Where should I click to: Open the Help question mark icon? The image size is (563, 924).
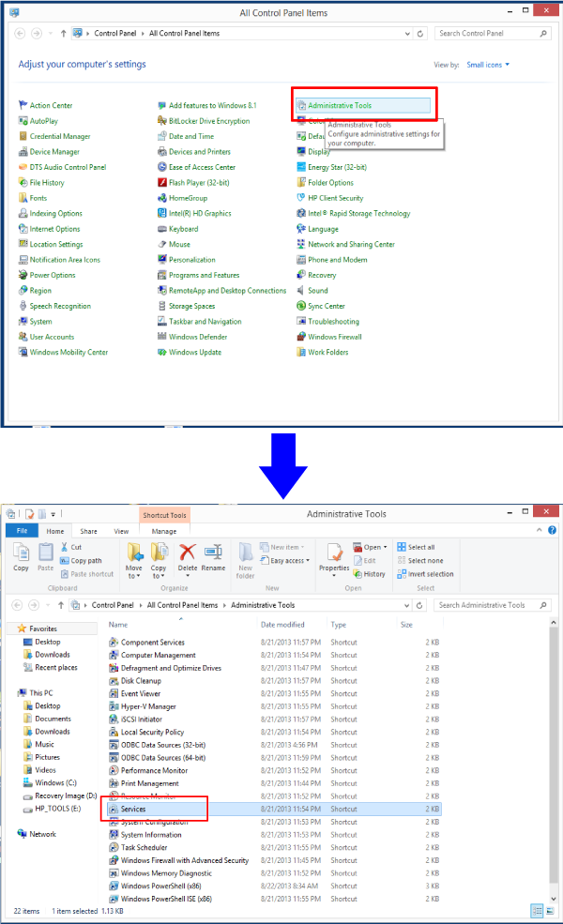552,530
